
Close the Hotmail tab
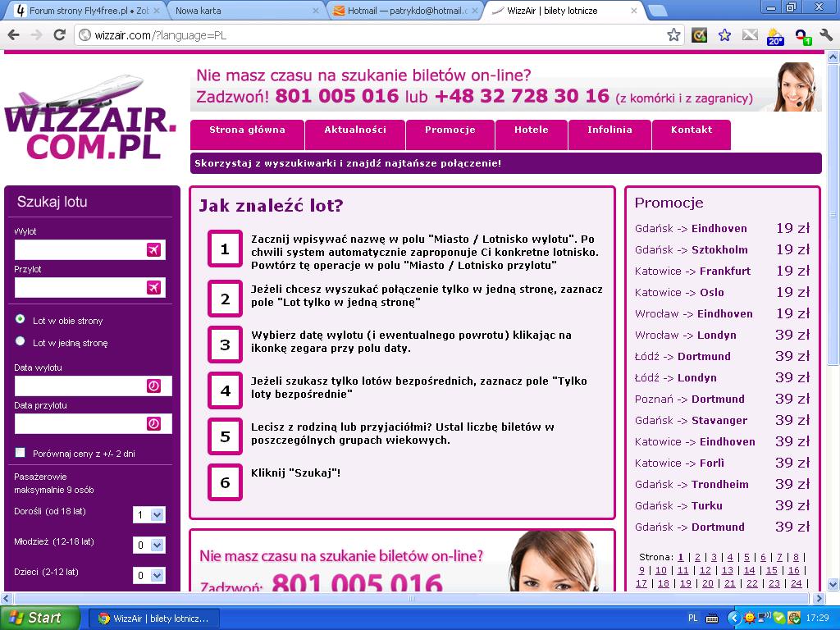tap(475, 11)
